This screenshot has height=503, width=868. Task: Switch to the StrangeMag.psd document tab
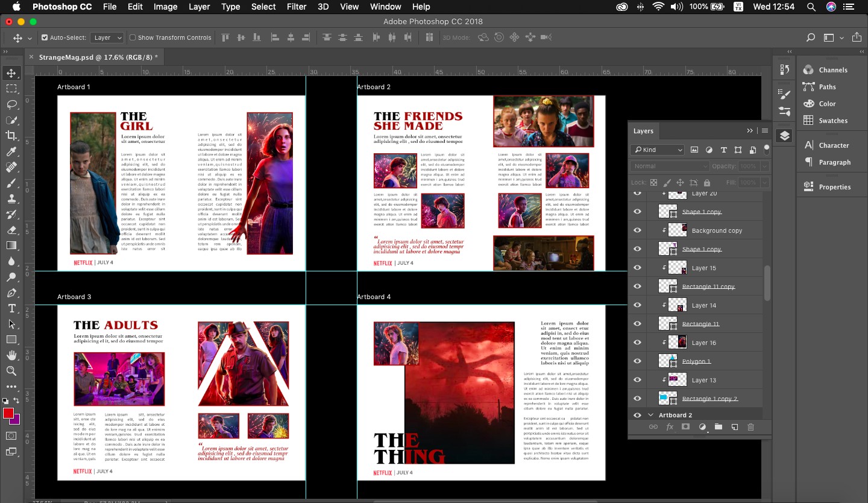tap(98, 57)
